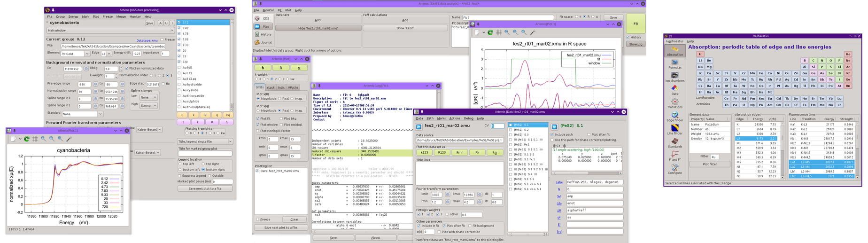The width and height of the screenshot is (868, 243).
Task: Uncheck the 9.33 group in Athena list
Action: [179, 45]
